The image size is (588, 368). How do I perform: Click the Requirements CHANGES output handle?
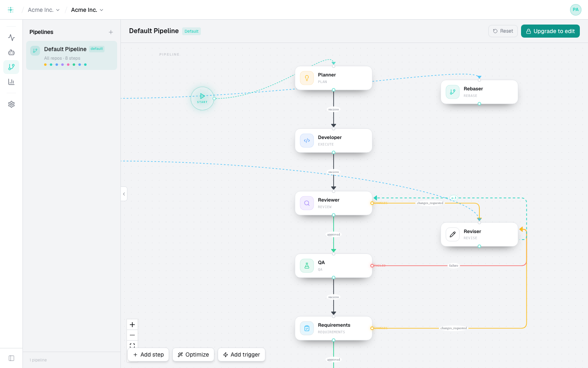click(x=372, y=328)
